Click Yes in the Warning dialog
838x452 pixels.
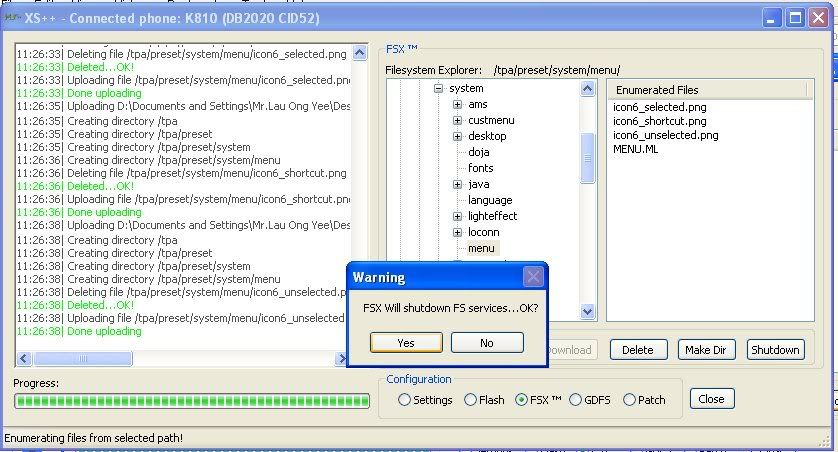point(406,343)
